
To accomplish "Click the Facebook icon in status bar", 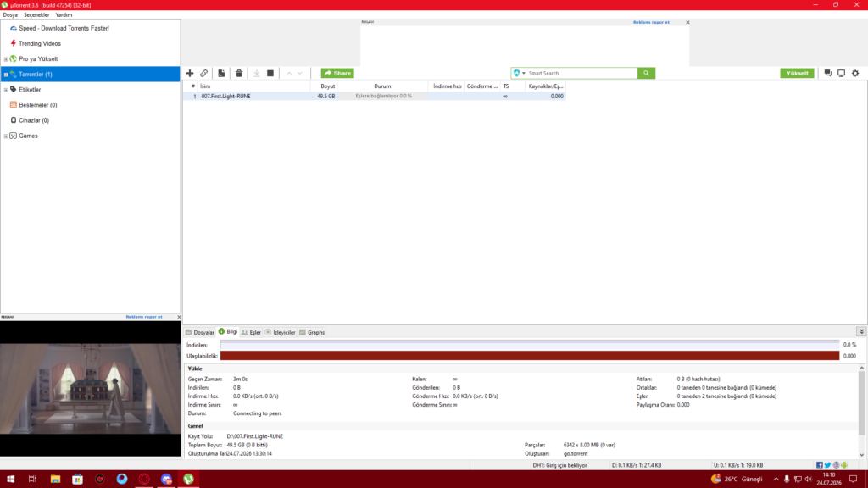I will [x=820, y=465].
